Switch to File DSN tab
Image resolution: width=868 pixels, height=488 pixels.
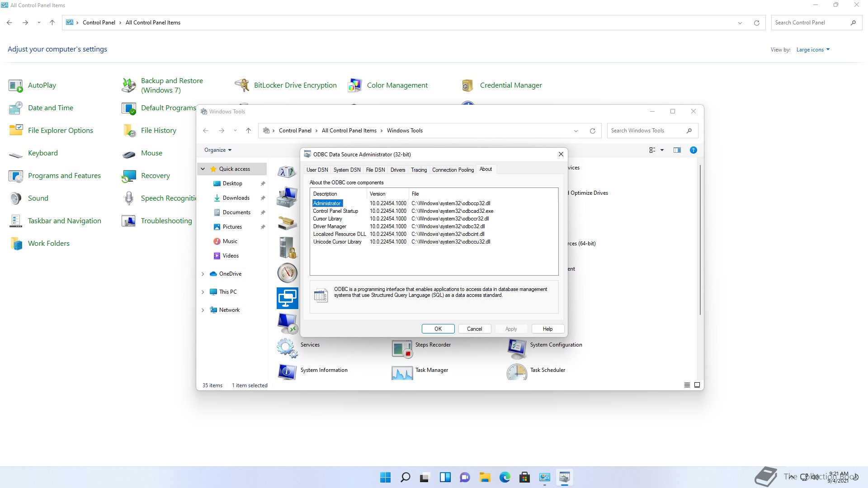click(x=375, y=170)
